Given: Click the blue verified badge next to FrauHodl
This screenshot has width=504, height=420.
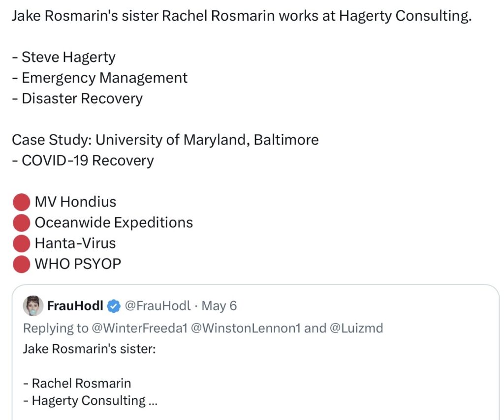Looking at the screenshot, I should click(x=114, y=306).
